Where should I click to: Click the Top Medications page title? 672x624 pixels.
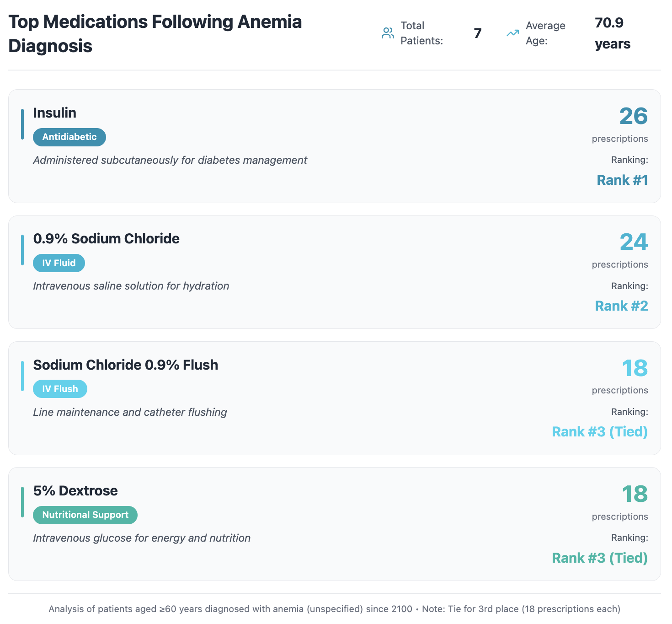point(155,33)
